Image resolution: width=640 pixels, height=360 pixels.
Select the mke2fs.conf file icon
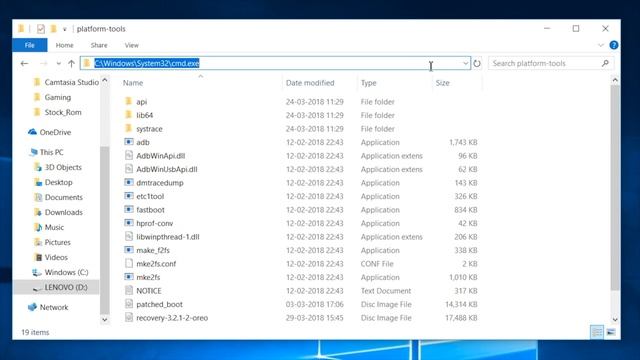pos(129,263)
